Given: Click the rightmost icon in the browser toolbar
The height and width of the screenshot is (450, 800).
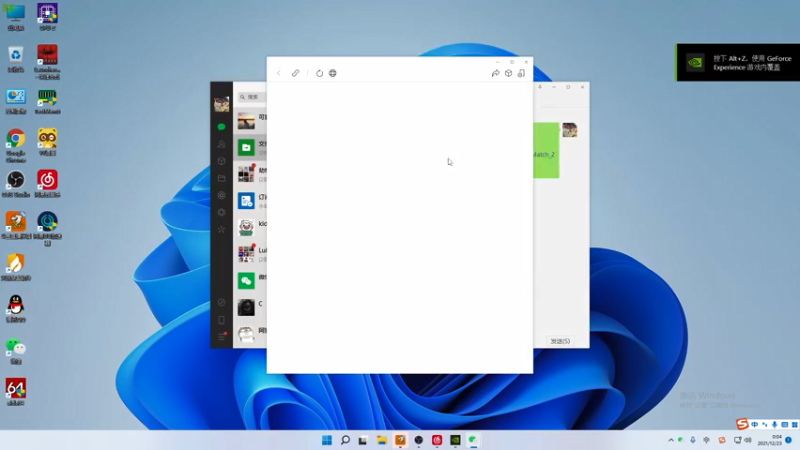Looking at the screenshot, I should (521, 73).
